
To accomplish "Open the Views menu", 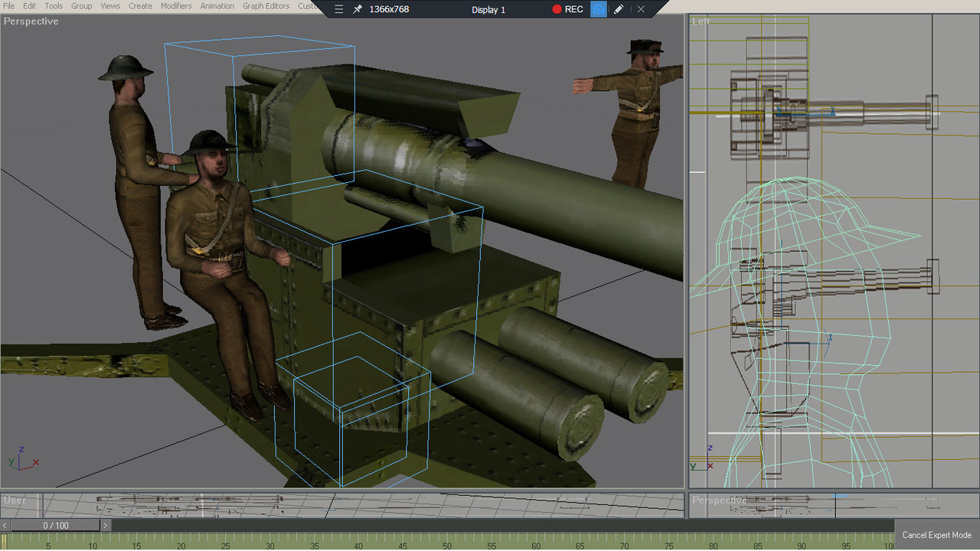I will (x=110, y=6).
